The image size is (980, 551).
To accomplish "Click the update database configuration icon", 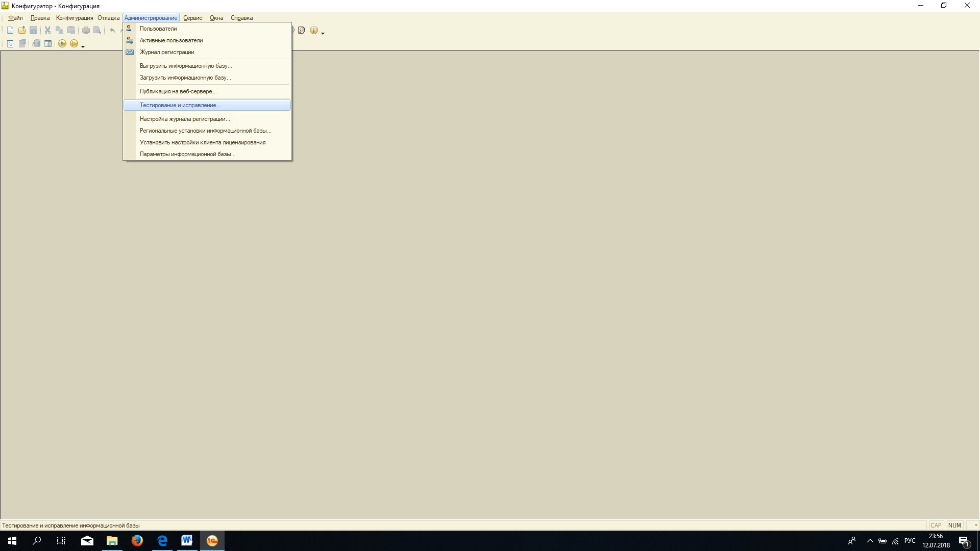I will coord(36,44).
